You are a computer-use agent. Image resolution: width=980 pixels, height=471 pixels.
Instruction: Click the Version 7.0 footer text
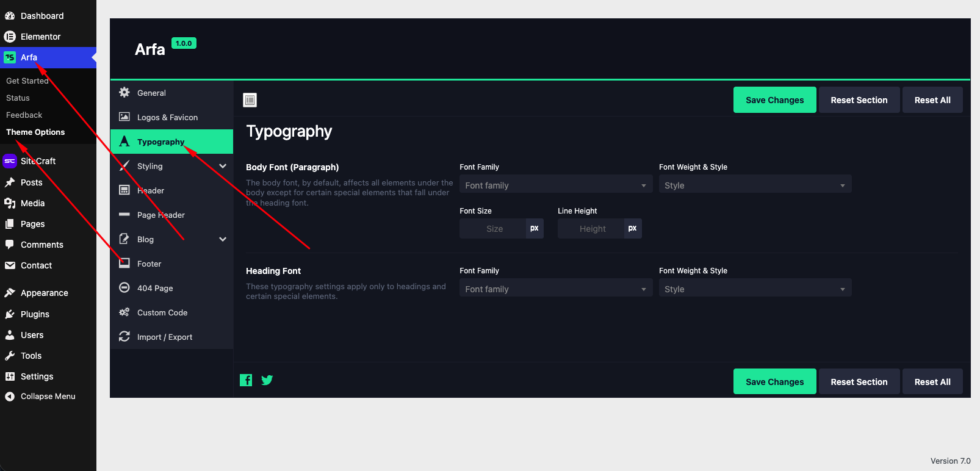tap(951, 461)
